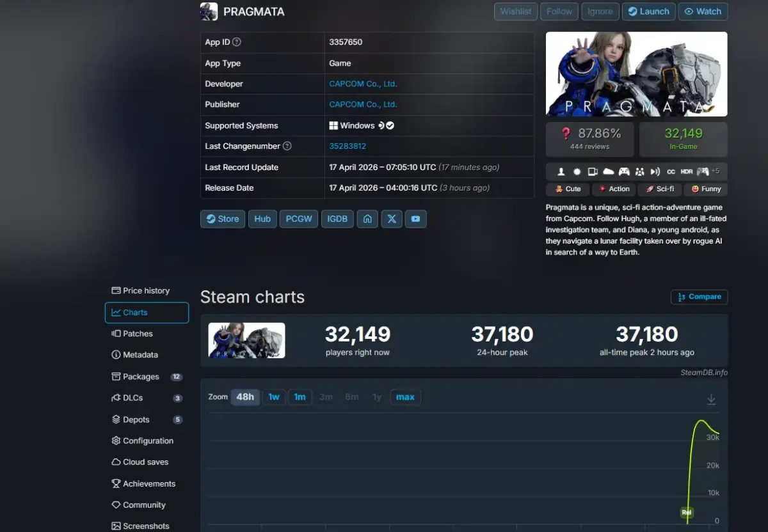Set chart zoom to 48h
Screen dimensions: 768x532
coord(245,397)
